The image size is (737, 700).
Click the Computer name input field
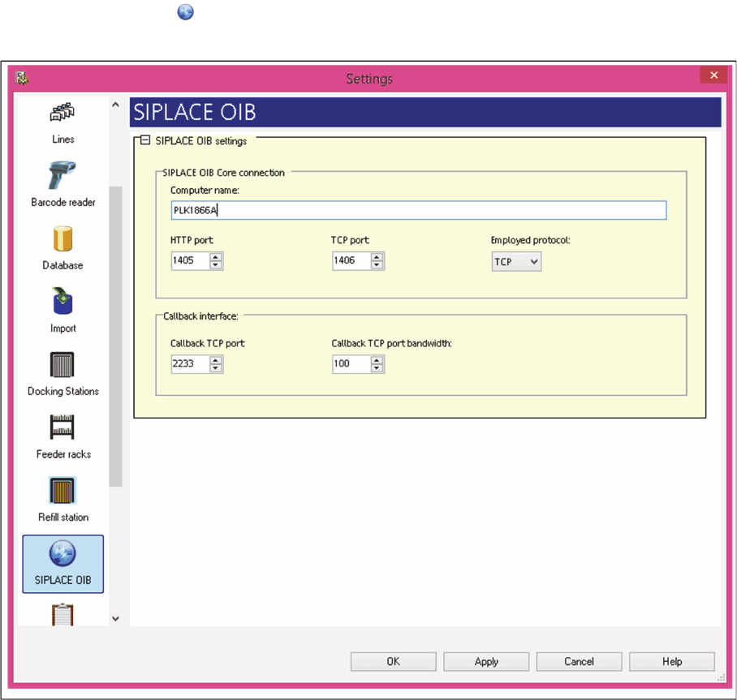[x=419, y=210]
